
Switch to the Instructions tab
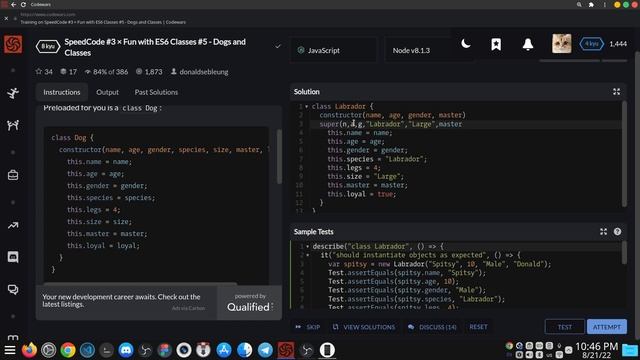(62, 92)
